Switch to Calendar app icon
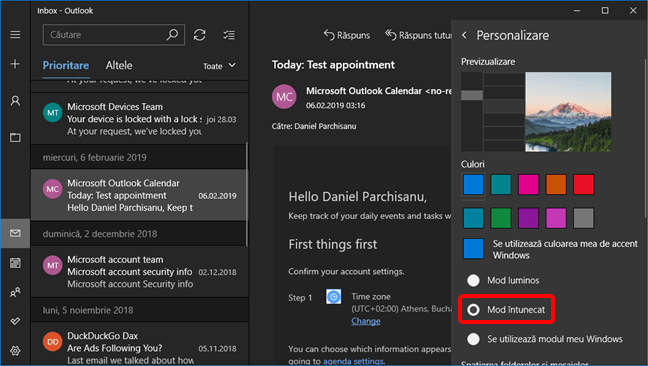This screenshot has height=366, width=648. (15, 263)
